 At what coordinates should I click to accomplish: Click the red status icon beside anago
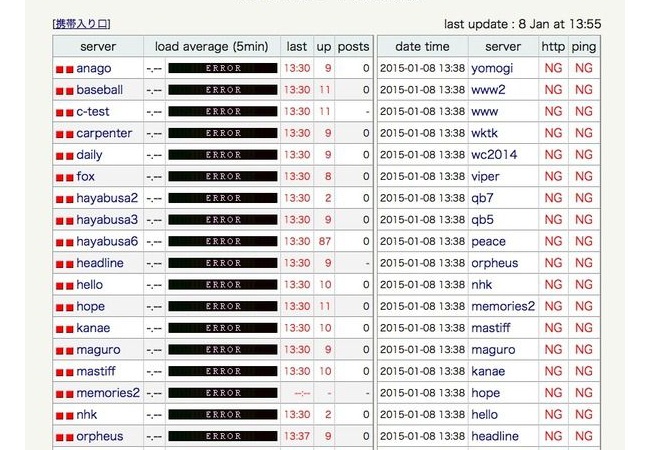pos(65,69)
